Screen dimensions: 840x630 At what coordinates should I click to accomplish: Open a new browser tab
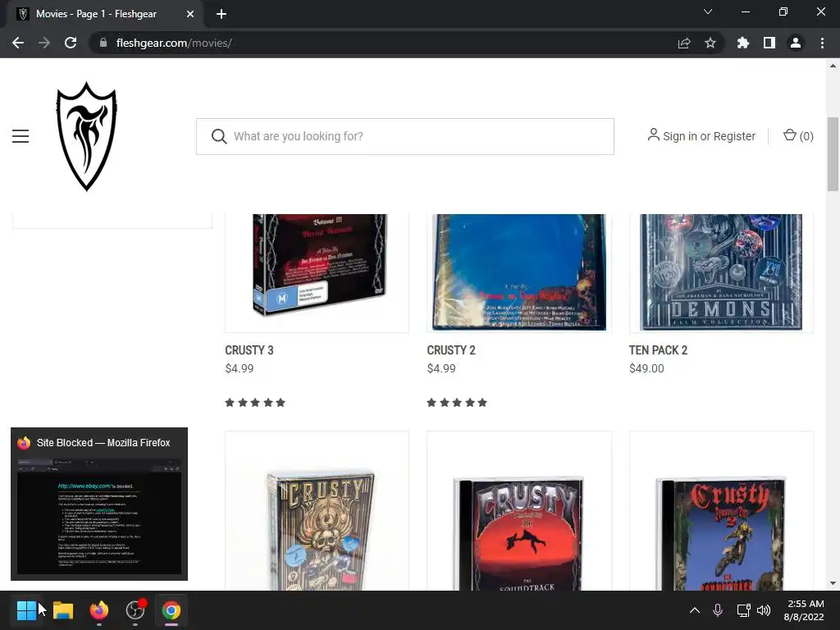coord(221,14)
